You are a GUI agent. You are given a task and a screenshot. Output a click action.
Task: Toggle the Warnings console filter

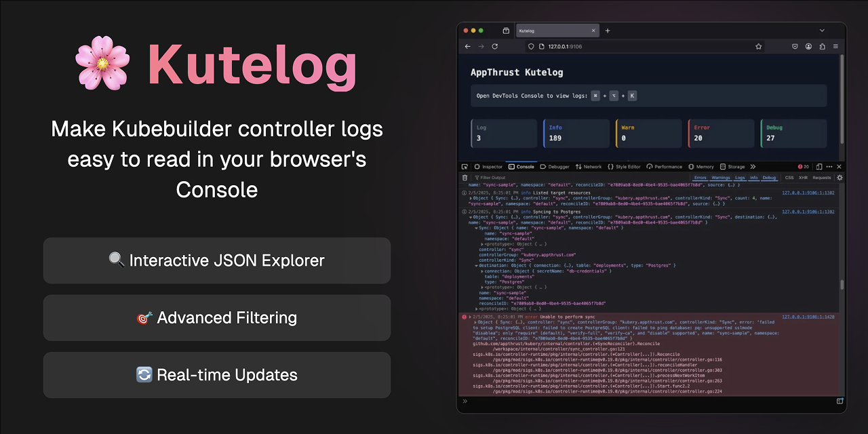pyautogui.click(x=721, y=178)
